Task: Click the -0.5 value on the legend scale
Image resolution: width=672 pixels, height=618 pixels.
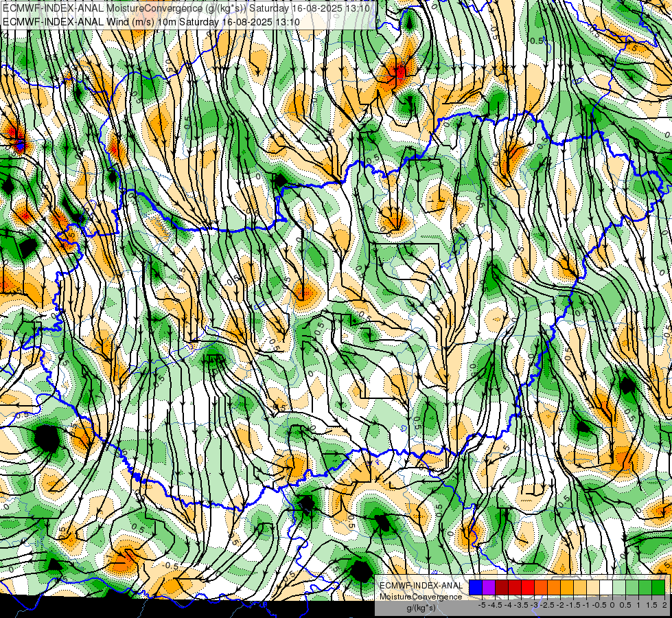Action: [599, 605]
